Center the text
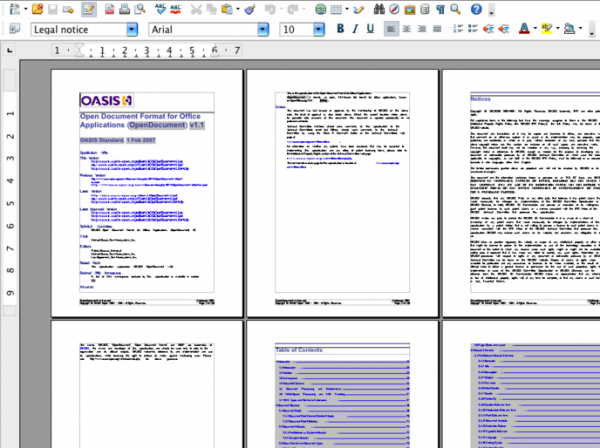The width and height of the screenshot is (600, 448). pos(406,29)
